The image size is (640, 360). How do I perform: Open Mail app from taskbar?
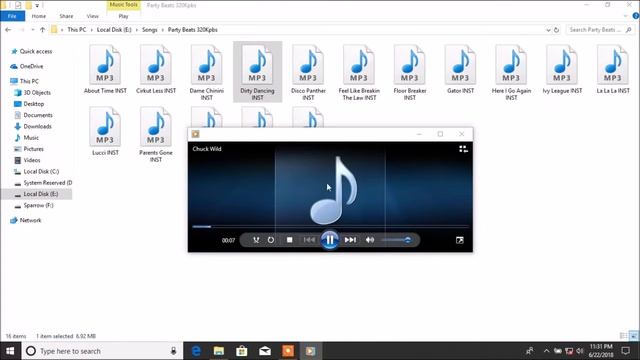tap(265, 351)
